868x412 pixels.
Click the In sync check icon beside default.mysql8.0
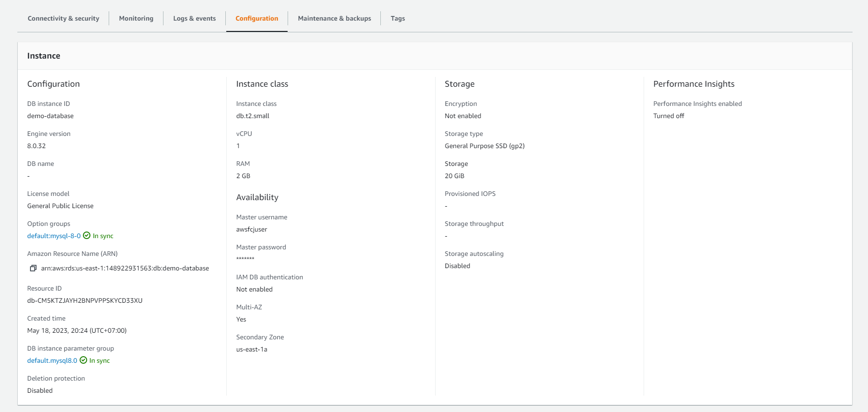[83, 360]
